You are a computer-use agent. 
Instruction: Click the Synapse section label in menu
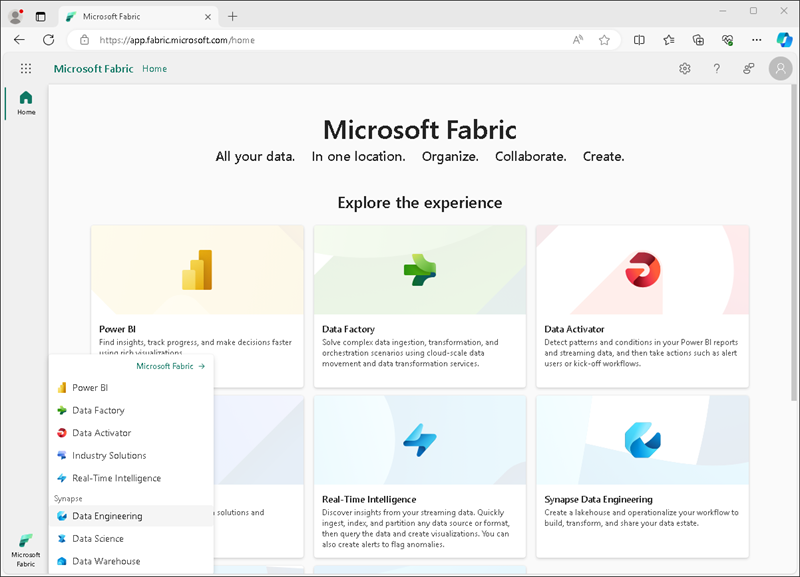tap(68, 498)
